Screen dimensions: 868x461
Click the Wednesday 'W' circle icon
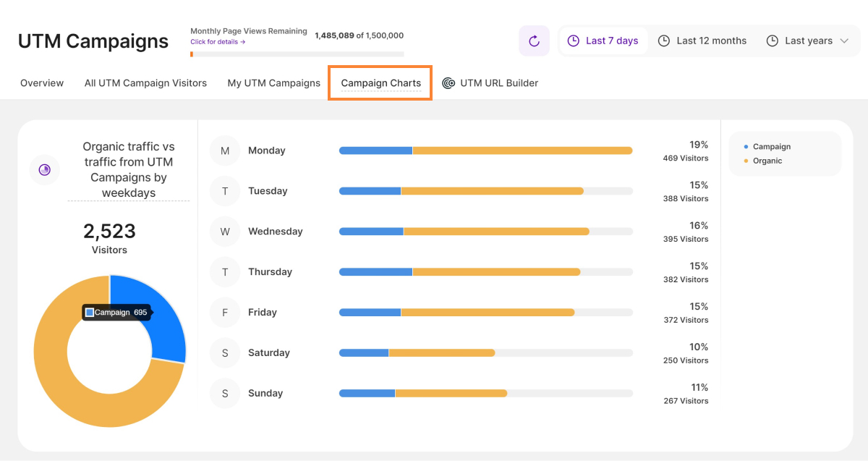click(x=225, y=232)
